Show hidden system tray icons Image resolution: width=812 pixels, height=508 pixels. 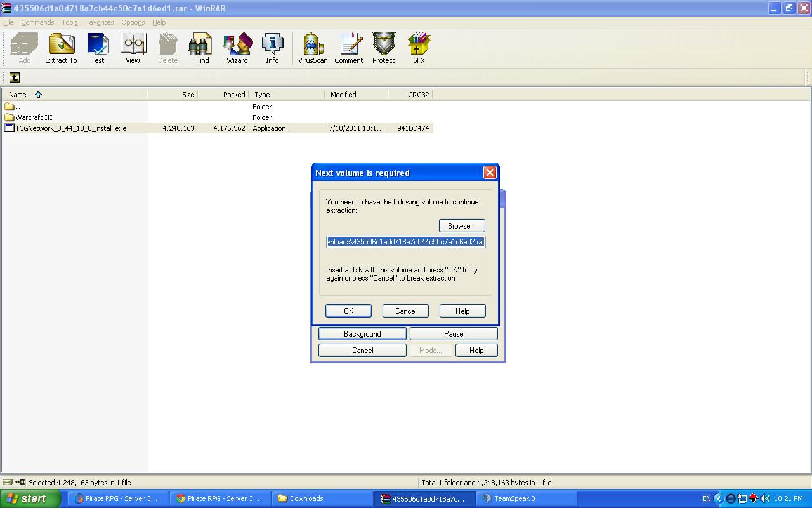(719, 499)
